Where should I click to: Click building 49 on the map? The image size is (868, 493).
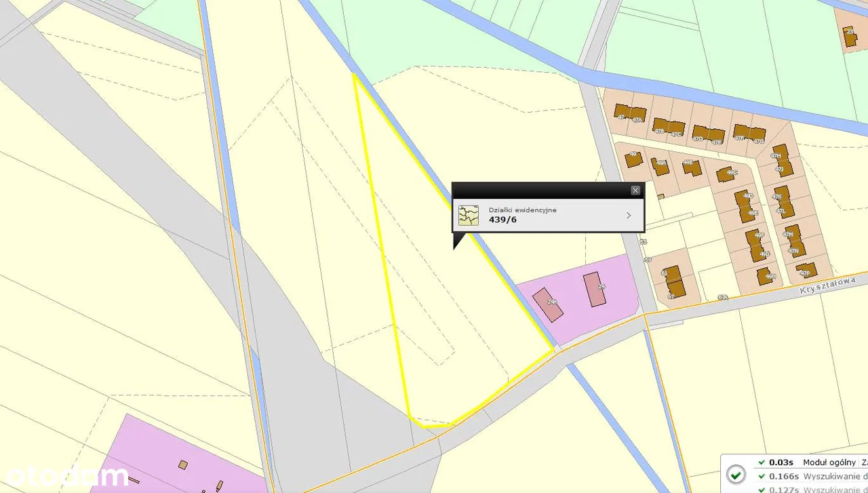pyautogui.click(x=633, y=160)
